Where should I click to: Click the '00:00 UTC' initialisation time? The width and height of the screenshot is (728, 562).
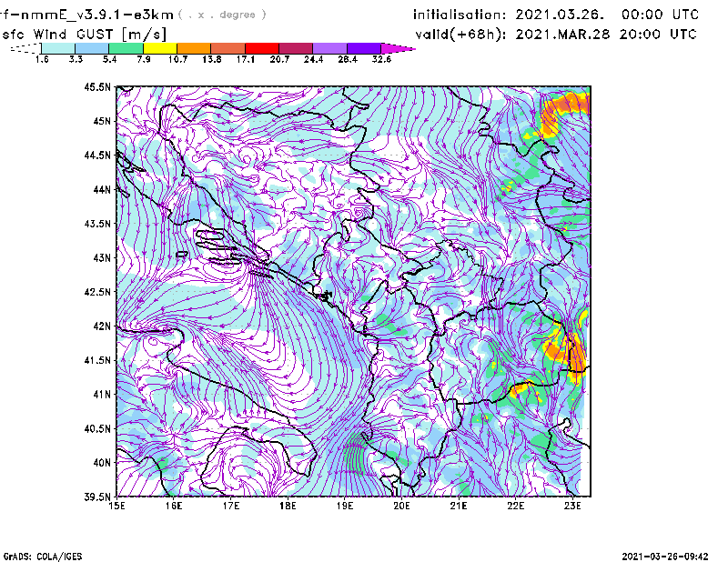[661, 15]
